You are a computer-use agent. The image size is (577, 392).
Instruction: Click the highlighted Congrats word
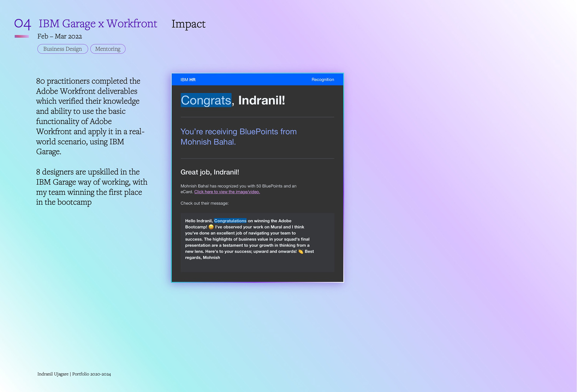(x=206, y=100)
